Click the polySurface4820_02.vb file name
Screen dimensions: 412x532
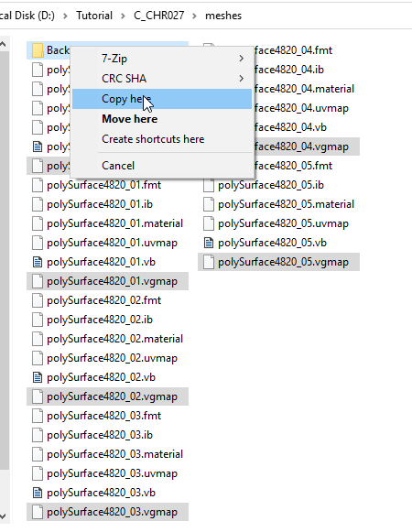(x=101, y=377)
